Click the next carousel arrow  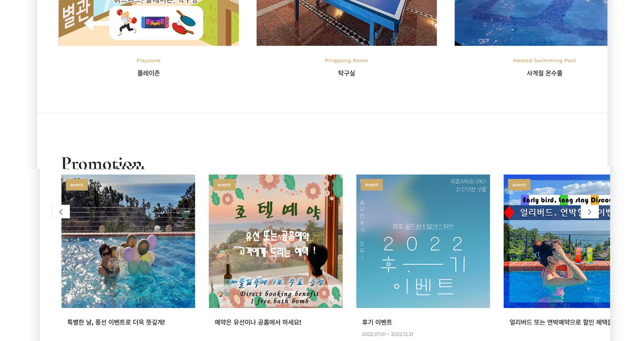tap(589, 212)
